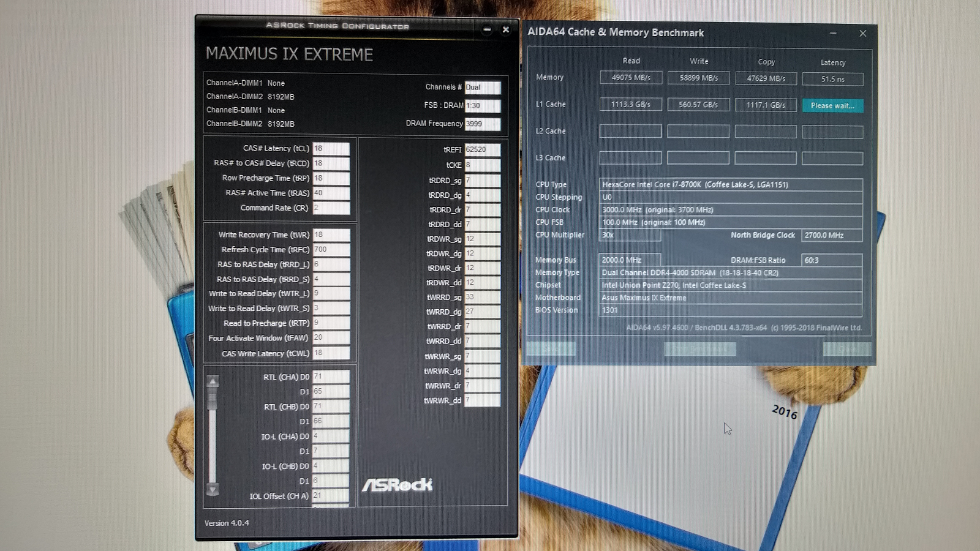Click the tWRRD_sg value field

coord(483,297)
